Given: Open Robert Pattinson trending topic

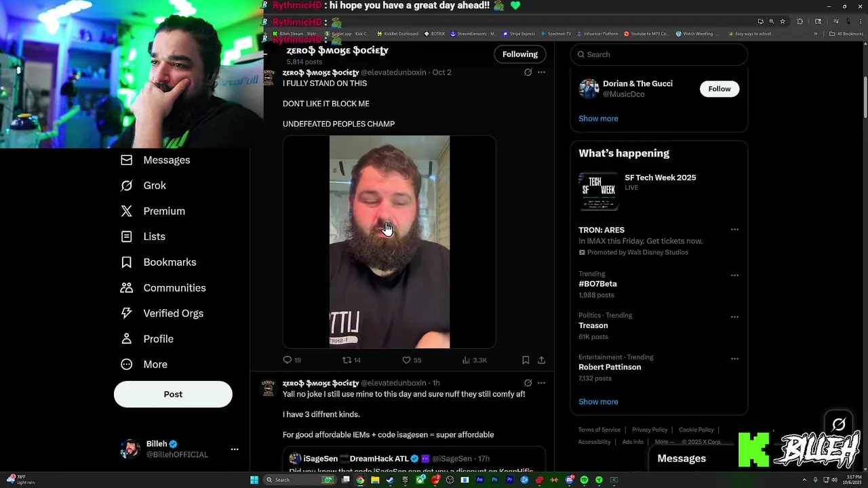Looking at the screenshot, I should [610, 367].
